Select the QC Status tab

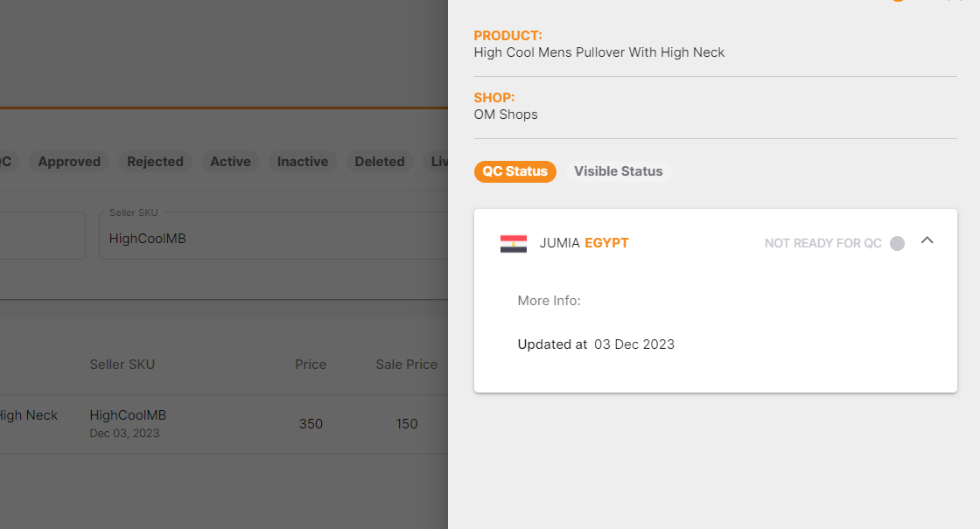tap(515, 171)
